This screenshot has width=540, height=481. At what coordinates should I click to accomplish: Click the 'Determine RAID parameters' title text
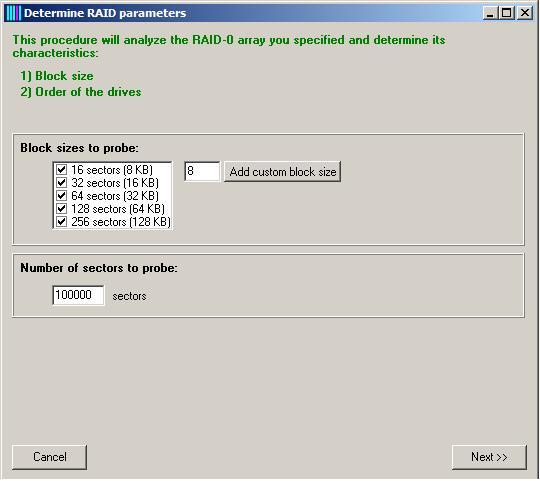point(105,13)
